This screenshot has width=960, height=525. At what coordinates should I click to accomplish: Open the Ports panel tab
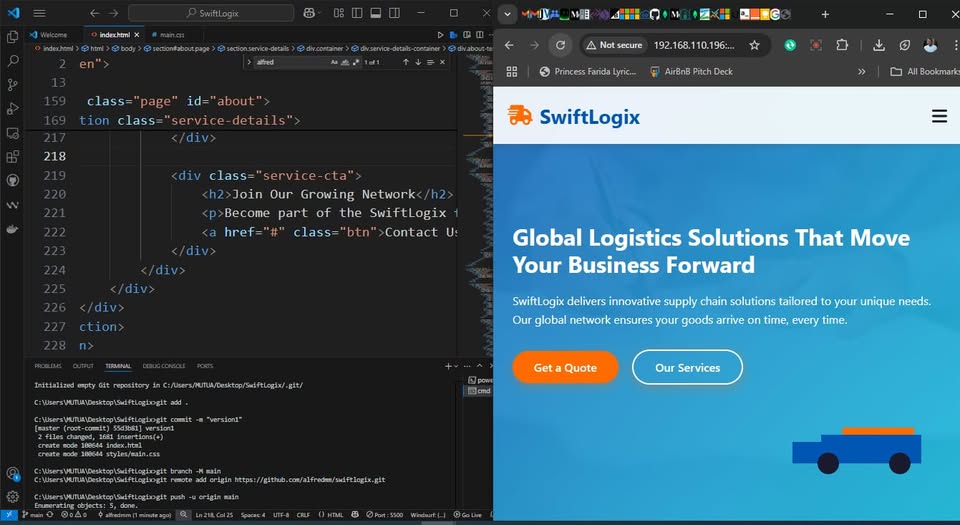[x=205, y=366]
